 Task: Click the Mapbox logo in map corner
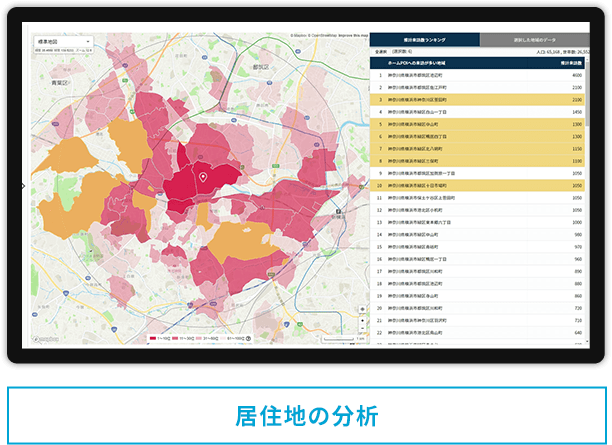[x=46, y=339]
